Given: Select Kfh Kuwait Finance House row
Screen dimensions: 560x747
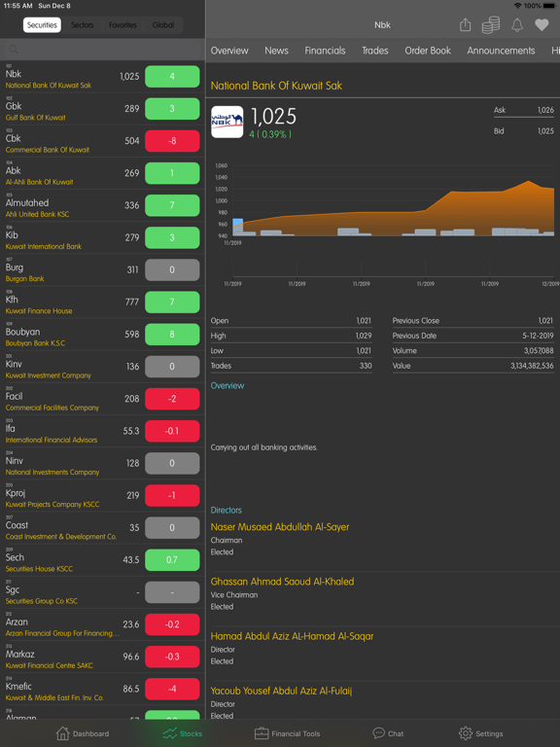Looking at the screenshot, I should tap(102, 302).
